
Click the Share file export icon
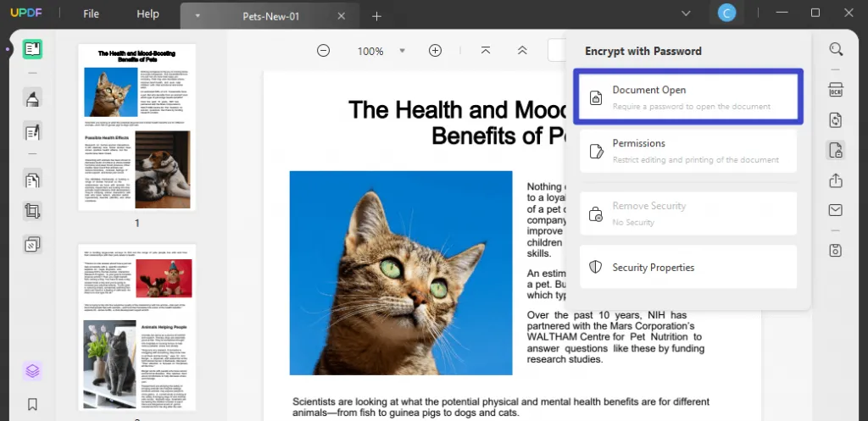[835, 181]
